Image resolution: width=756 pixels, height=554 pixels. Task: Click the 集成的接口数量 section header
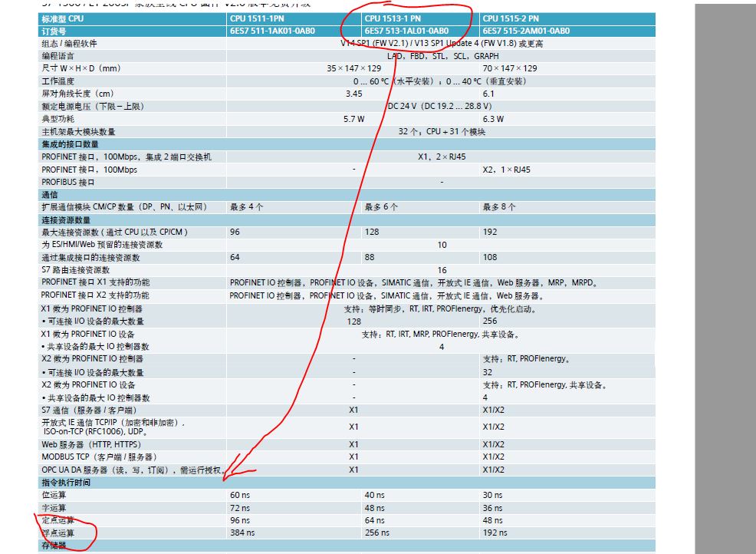[x=70, y=144]
